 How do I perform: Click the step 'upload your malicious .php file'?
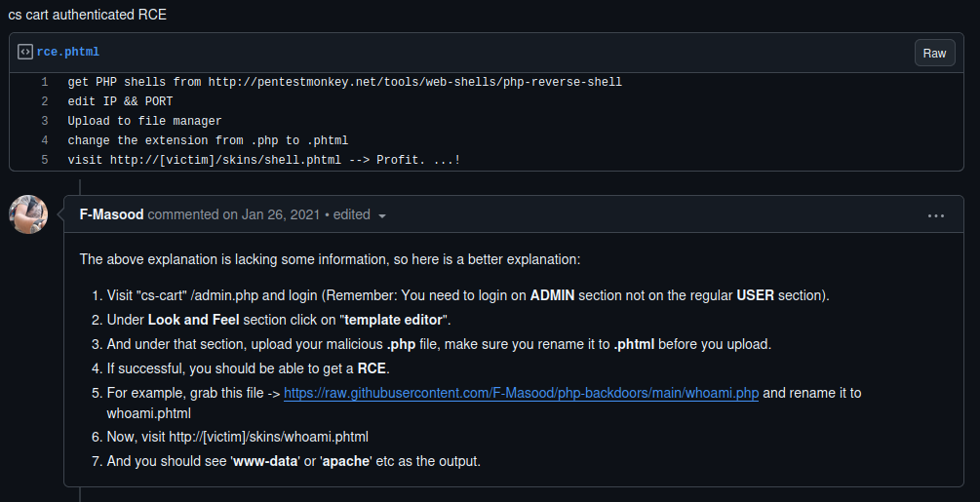point(440,344)
